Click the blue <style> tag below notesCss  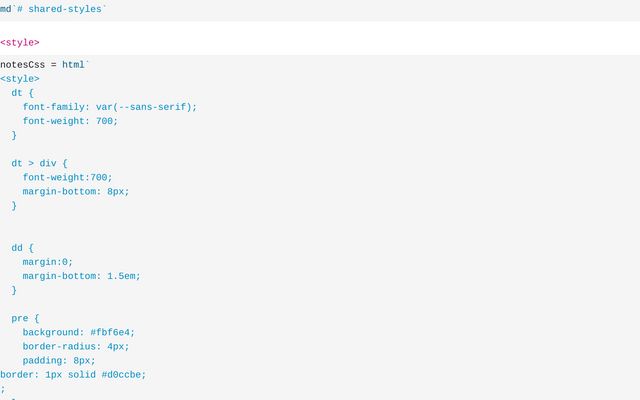tap(20, 78)
